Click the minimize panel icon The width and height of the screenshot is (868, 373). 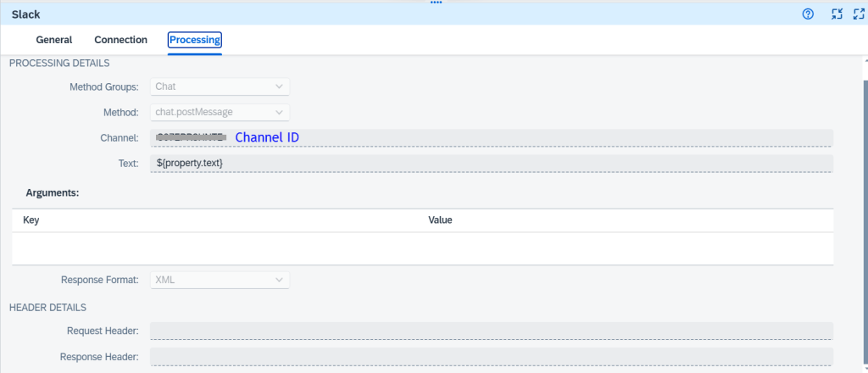(x=836, y=14)
